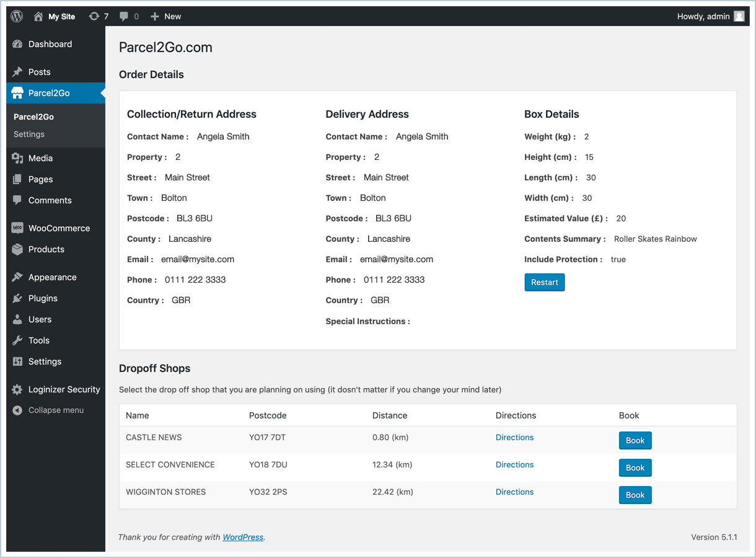This screenshot has width=756, height=558.
Task: Open Settings submenu under Parcel2Go
Action: click(x=29, y=134)
